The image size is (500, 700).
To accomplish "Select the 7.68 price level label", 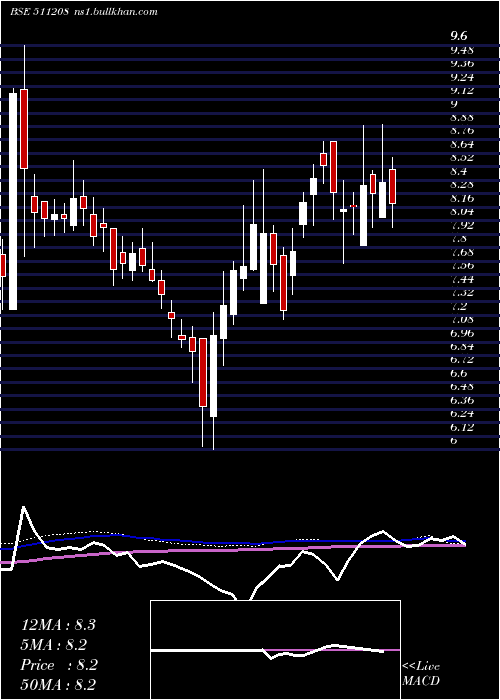I will coord(462,252).
